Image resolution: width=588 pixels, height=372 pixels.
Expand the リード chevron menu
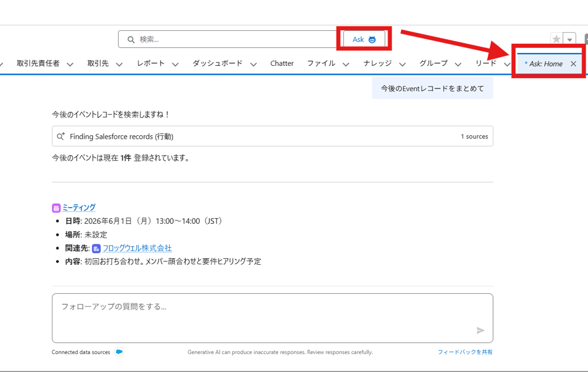[x=507, y=64]
